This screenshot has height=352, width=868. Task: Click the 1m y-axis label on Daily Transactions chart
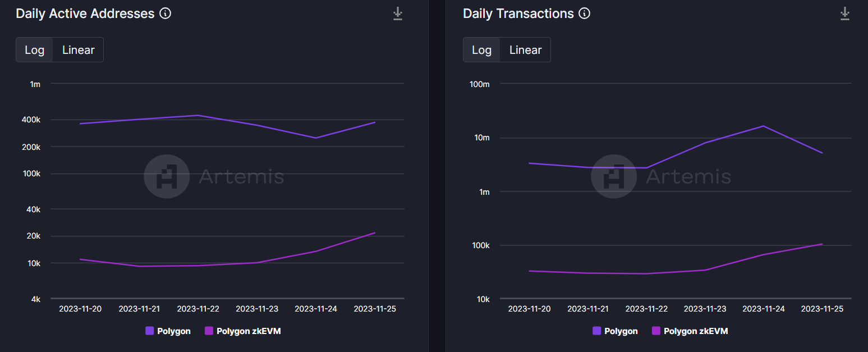484,192
